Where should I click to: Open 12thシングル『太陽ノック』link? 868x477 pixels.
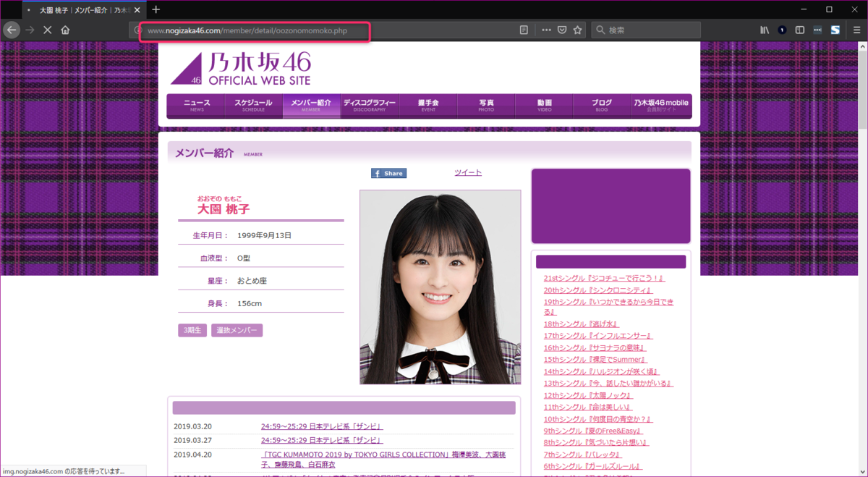coord(588,395)
